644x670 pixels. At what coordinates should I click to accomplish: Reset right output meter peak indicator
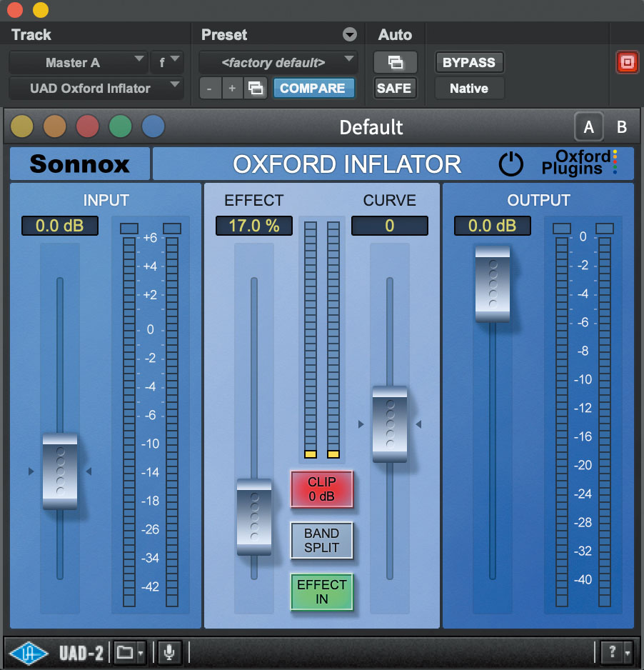[x=605, y=229]
